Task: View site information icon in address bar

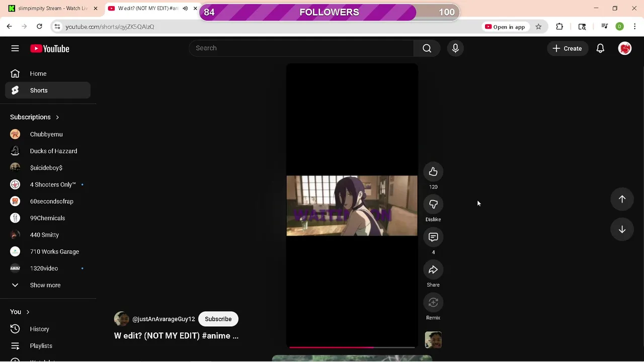Action: click(57, 27)
